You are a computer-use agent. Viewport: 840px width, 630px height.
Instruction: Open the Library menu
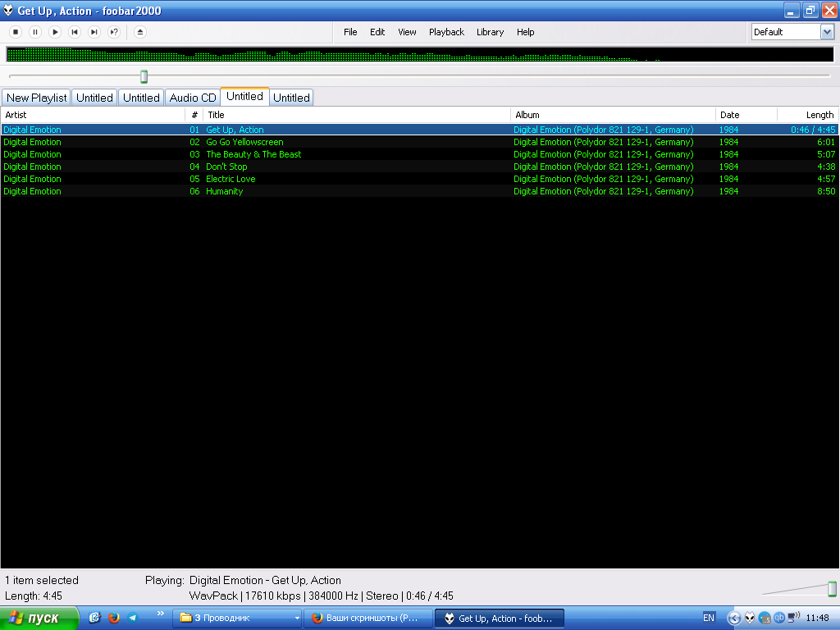(x=491, y=32)
